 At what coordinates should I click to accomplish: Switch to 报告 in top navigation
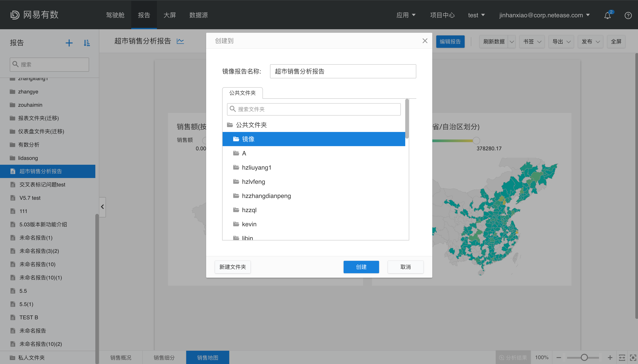point(144,15)
